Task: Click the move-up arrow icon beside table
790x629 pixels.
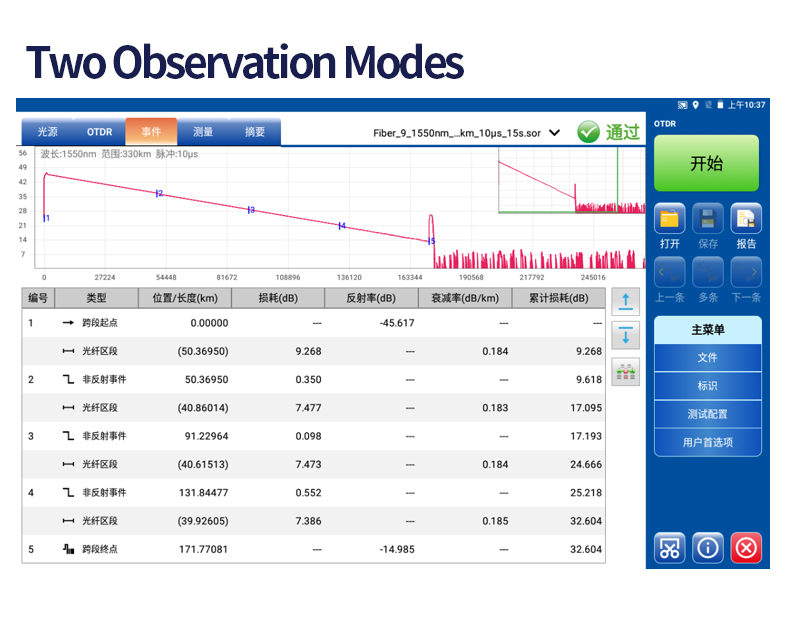Action: pyautogui.click(x=626, y=302)
